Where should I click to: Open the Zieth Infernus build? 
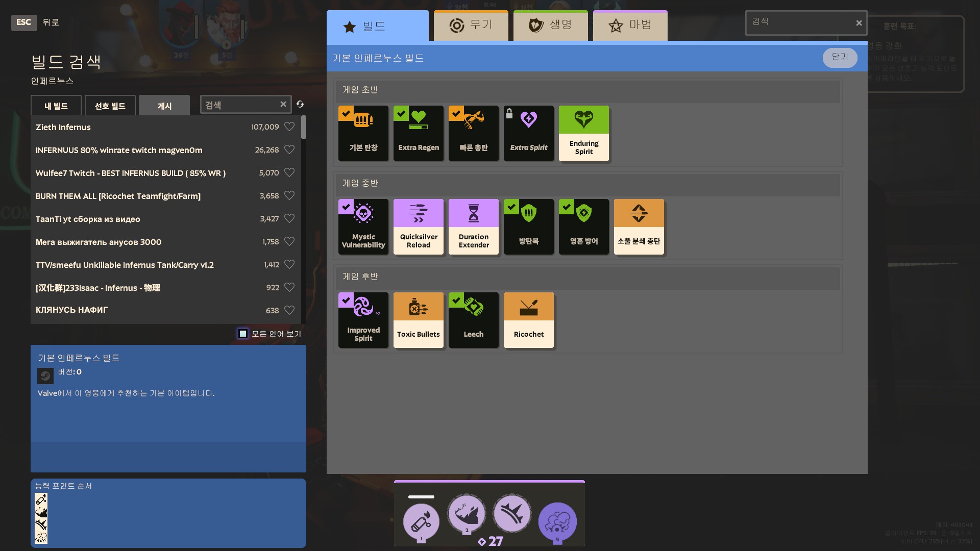[166, 127]
